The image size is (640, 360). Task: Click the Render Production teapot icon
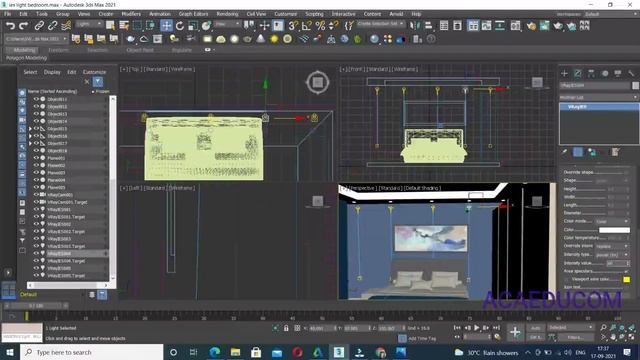pyautogui.click(x=558, y=26)
